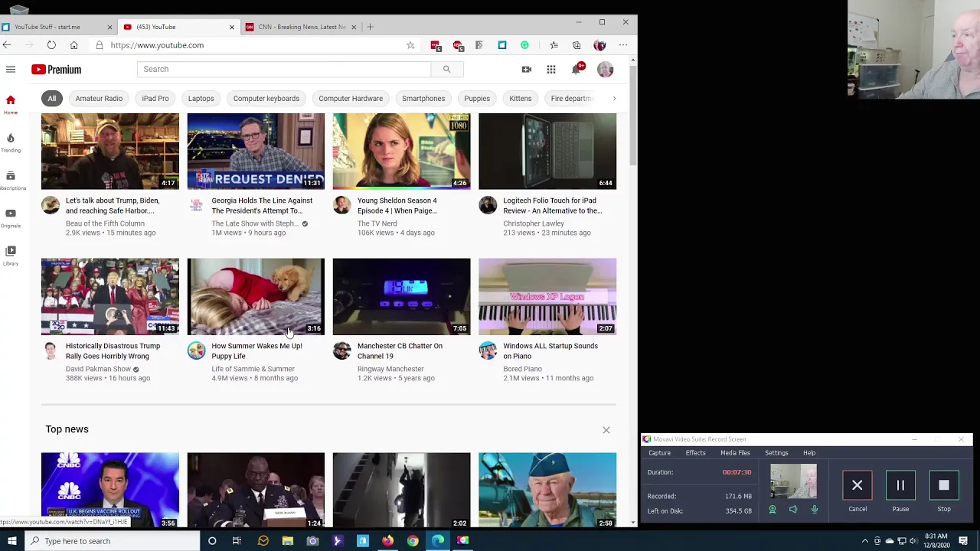Open the Stephen Colbert Request Denied thumbnail

tap(256, 152)
